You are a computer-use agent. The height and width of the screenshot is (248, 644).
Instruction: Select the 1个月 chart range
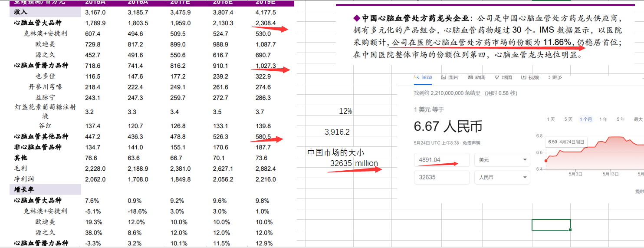coord(586,119)
